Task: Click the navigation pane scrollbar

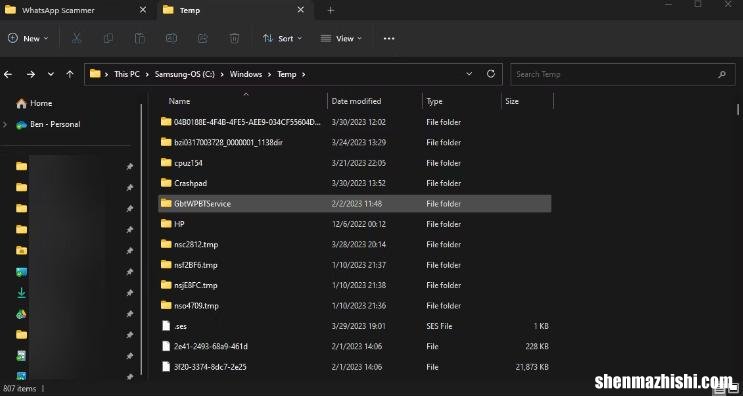Action: point(141,239)
